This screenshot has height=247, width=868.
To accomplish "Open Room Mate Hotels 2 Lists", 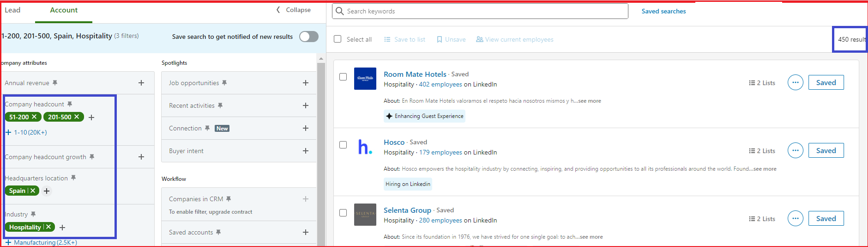I will 762,83.
